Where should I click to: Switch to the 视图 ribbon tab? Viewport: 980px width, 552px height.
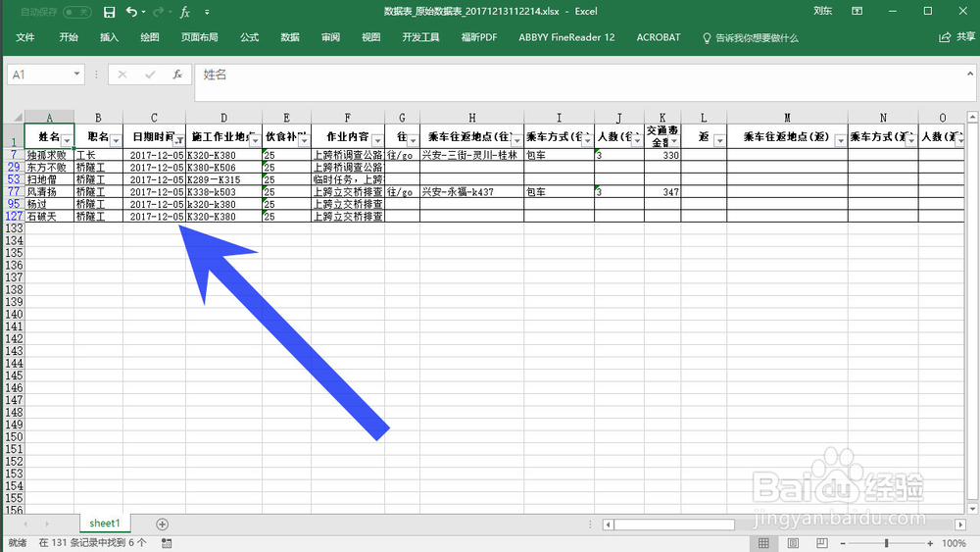(371, 37)
